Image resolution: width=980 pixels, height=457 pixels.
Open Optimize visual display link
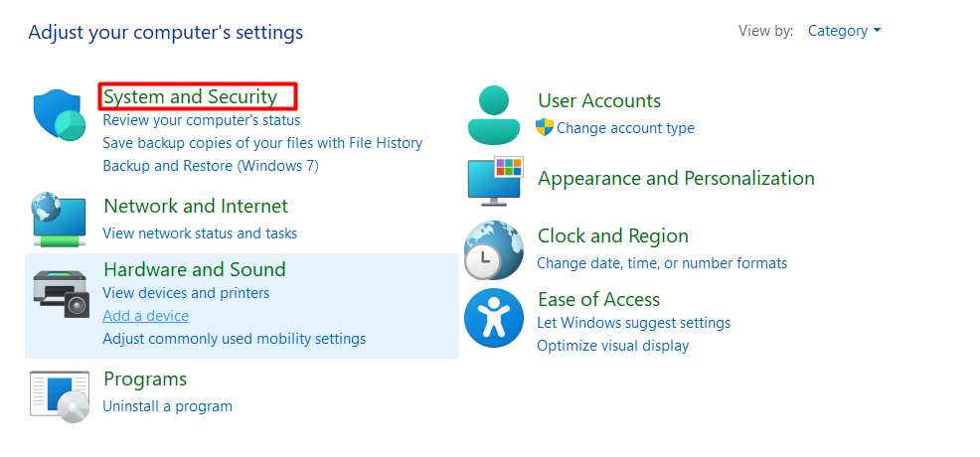[612, 346]
